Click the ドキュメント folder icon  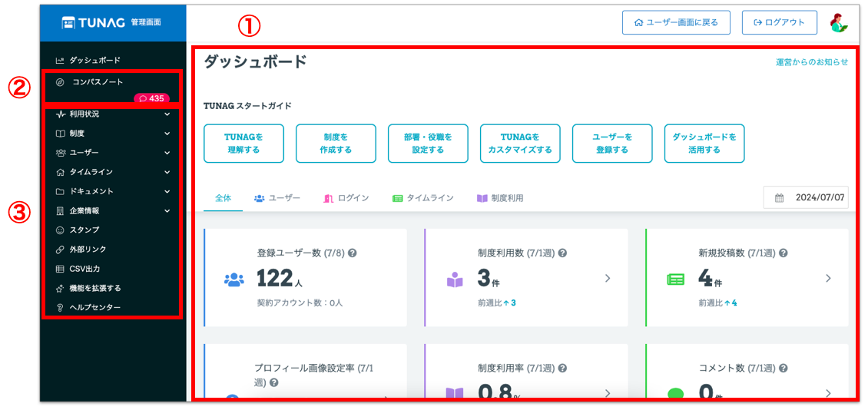point(61,191)
